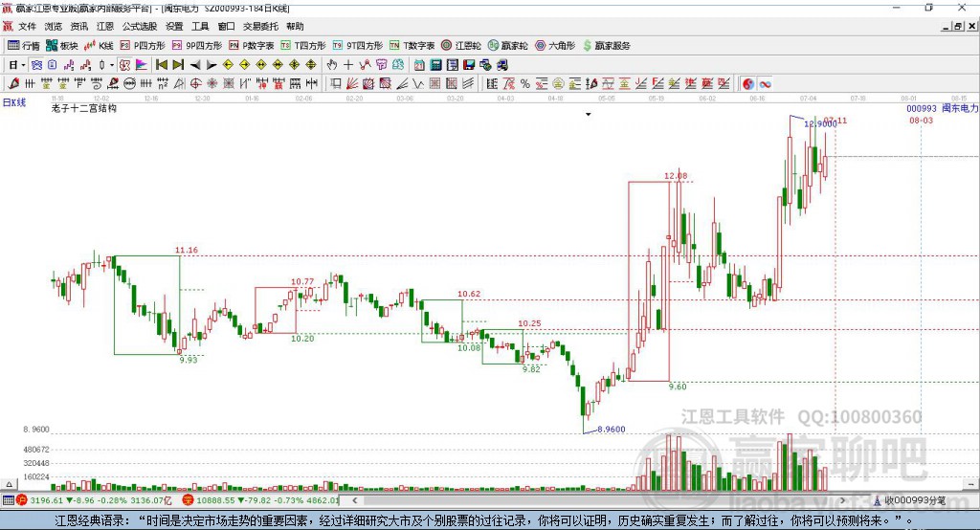Click the black left arrow icon
The image size is (980, 530).
[x=195, y=65]
